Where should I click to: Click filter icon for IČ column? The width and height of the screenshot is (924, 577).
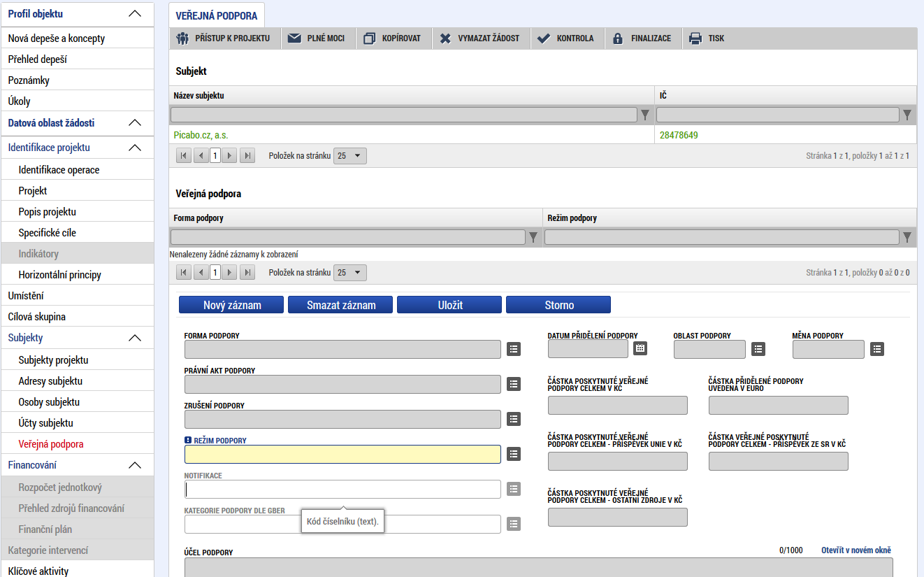click(x=907, y=115)
